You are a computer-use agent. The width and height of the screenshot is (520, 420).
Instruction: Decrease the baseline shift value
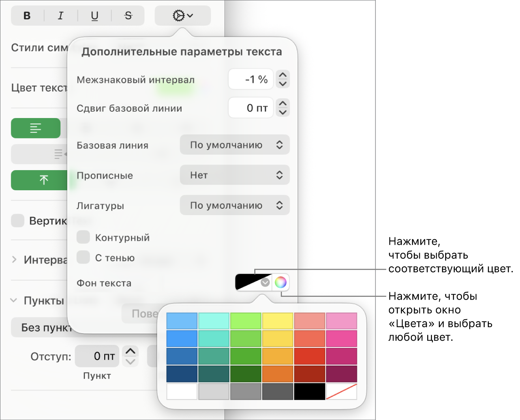[x=283, y=112]
